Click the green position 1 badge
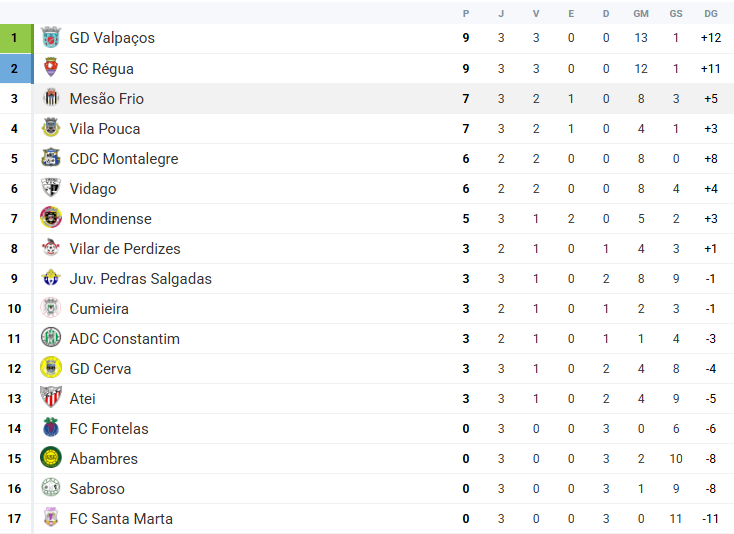Image resolution: width=734 pixels, height=534 pixels. [x=16, y=38]
